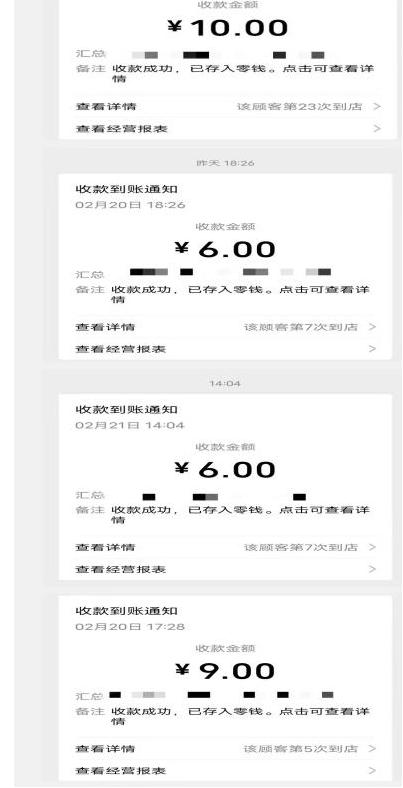
Task: Select the ¥6.00 amount received at 18:26
Action: pyautogui.click(x=225, y=249)
